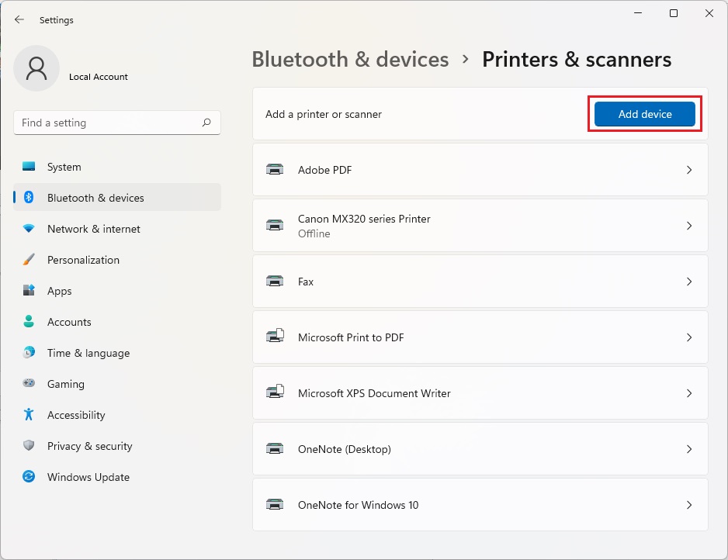The image size is (728, 560).
Task: Click the Accessibility figure icon
Action: tap(29, 415)
